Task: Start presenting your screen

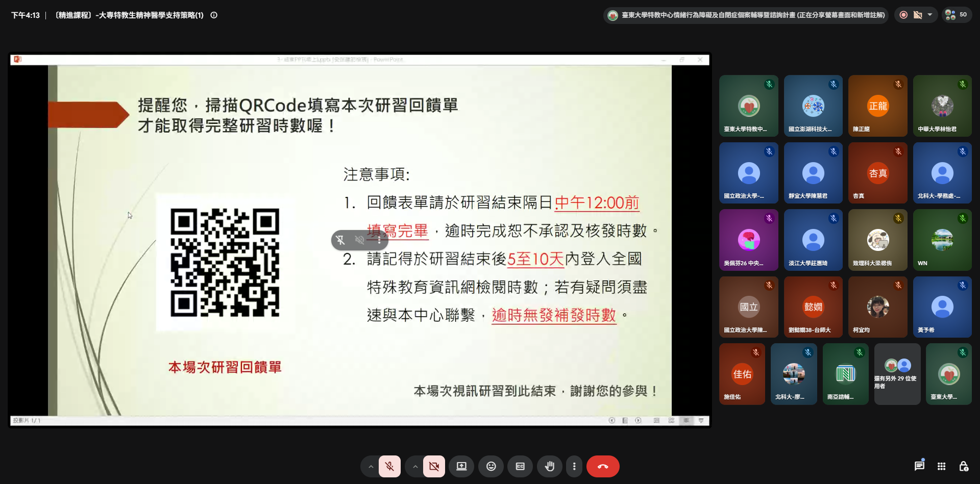Action: (461, 467)
